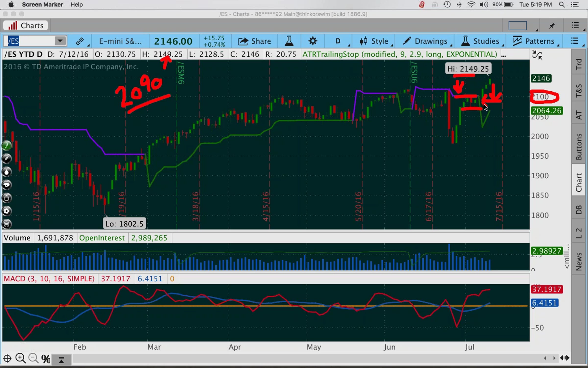Switch to the News side tab
Viewport: 588px width, 368px height.
(579, 261)
